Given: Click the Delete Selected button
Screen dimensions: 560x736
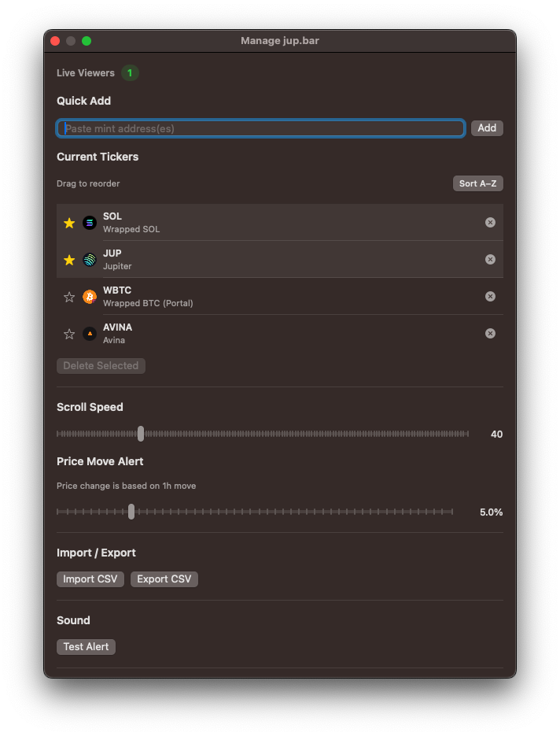Looking at the screenshot, I should [x=101, y=365].
